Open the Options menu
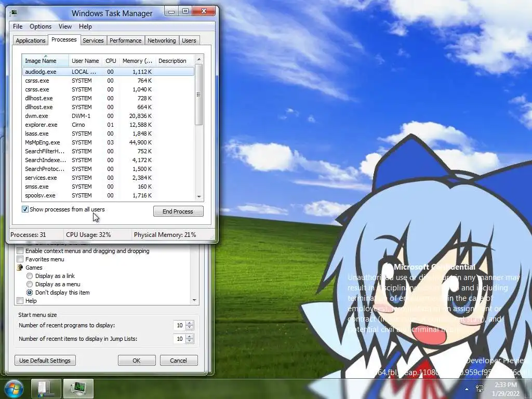Viewport: 532px width, 399px height. pyautogui.click(x=41, y=26)
